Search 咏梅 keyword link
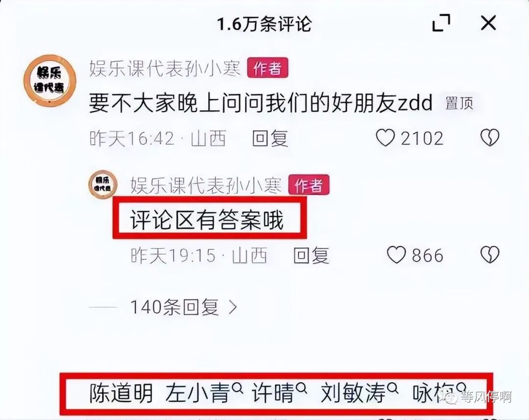529x420 pixels. tap(439, 393)
